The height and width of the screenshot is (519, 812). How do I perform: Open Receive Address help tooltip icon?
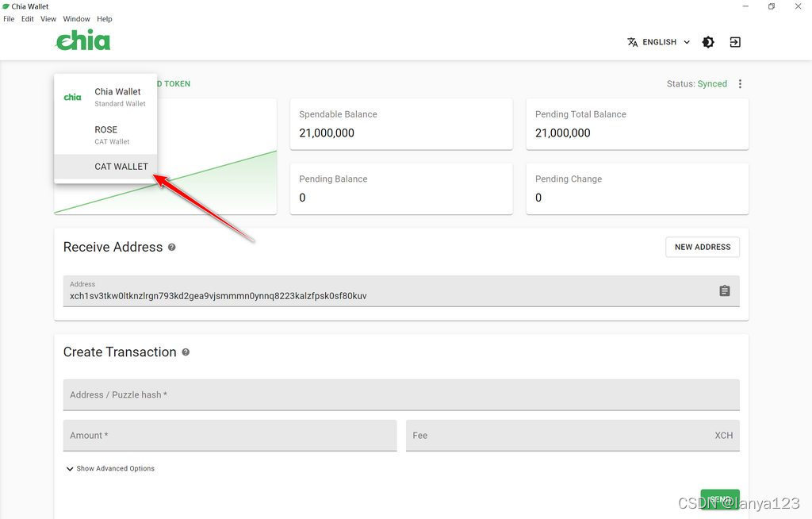(172, 248)
